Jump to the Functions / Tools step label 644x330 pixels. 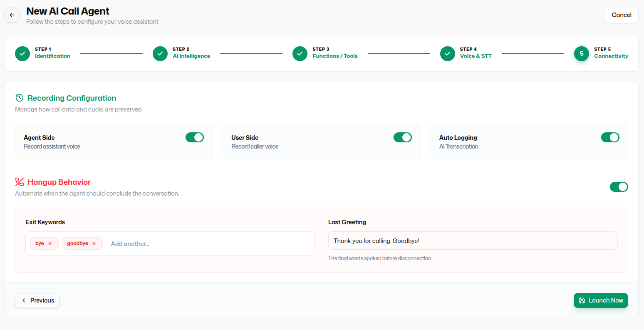(335, 56)
